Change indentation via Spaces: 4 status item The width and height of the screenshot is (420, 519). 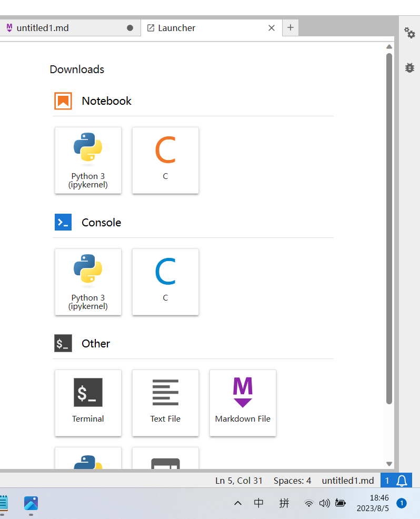coord(292,480)
